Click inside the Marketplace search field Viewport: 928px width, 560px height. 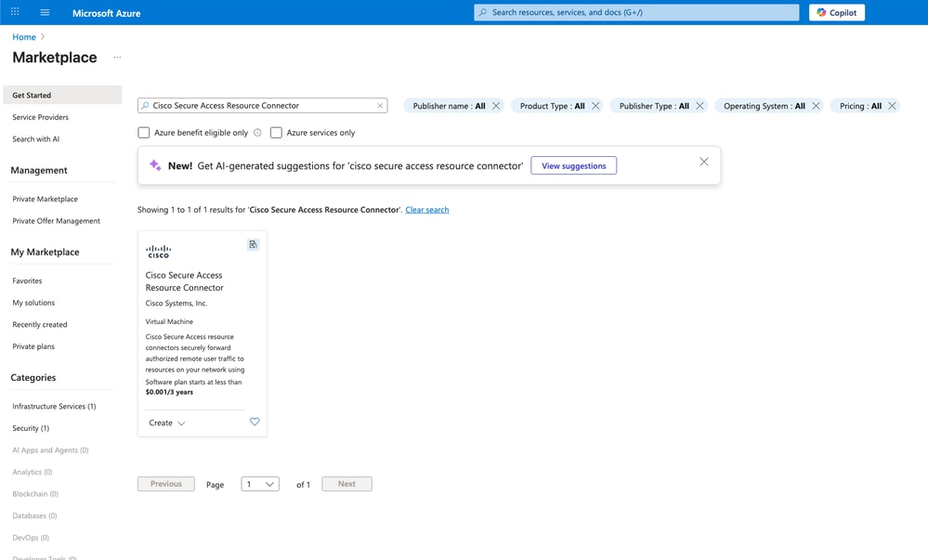tap(260, 105)
